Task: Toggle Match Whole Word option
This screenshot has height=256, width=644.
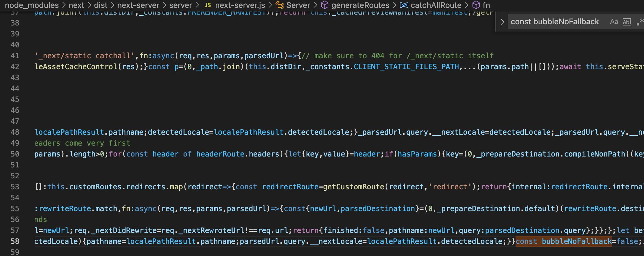Action: [x=627, y=22]
